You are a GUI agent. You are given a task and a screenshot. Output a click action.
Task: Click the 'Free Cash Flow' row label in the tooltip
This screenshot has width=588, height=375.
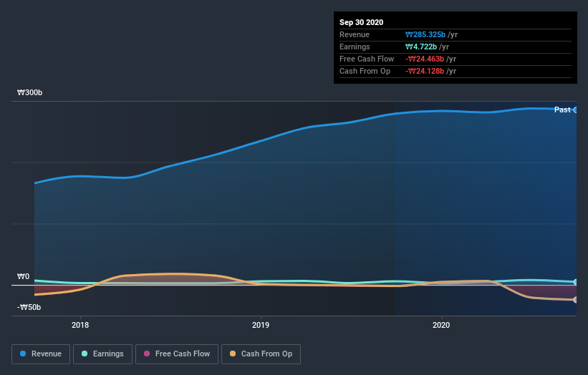[367, 59]
